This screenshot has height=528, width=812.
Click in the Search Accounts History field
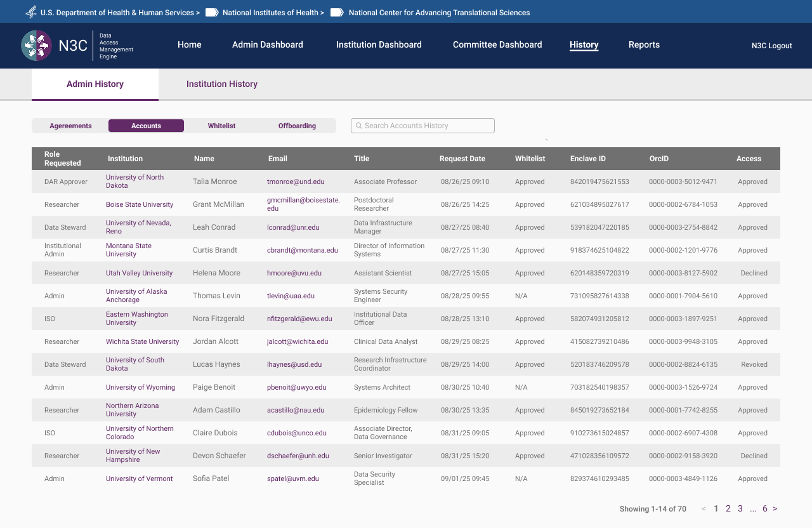[425, 126]
